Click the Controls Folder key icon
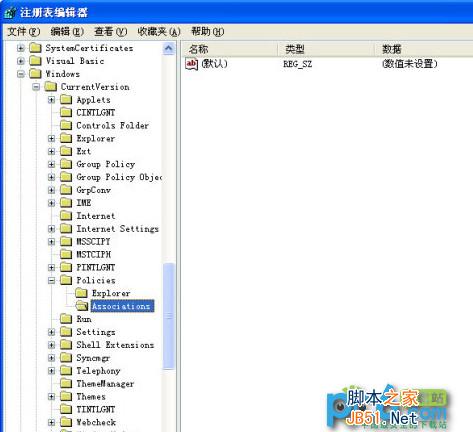 click(66, 125)
